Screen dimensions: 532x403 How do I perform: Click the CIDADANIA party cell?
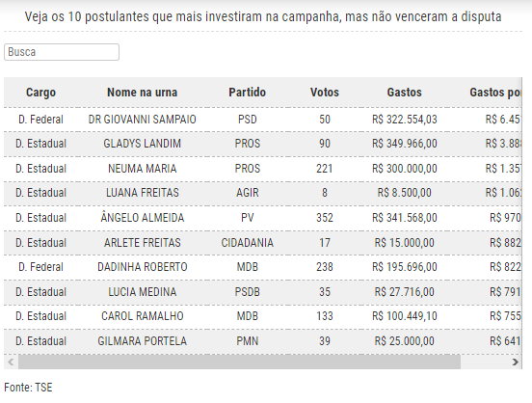click(x=248, y=243)
